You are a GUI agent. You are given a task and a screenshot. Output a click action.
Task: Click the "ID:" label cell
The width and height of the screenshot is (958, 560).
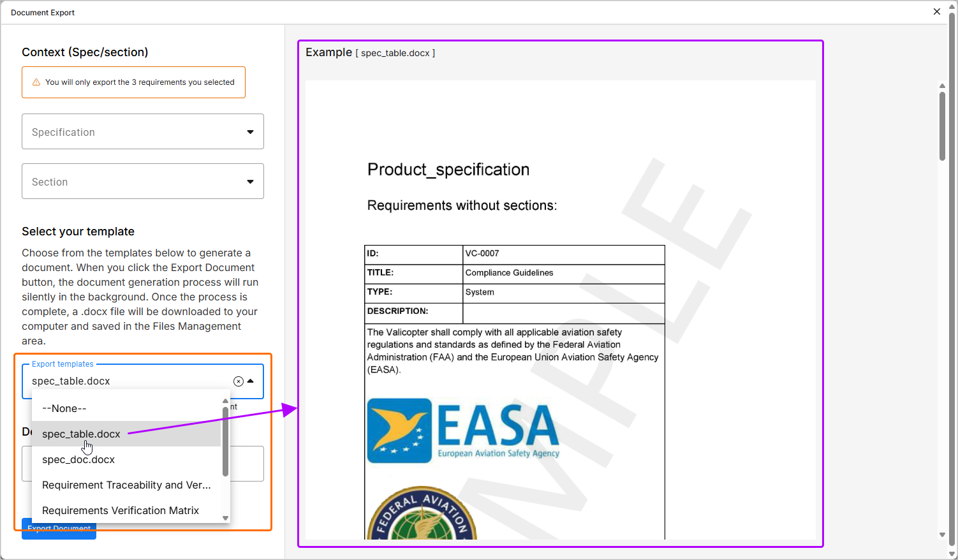coord(414,254)
